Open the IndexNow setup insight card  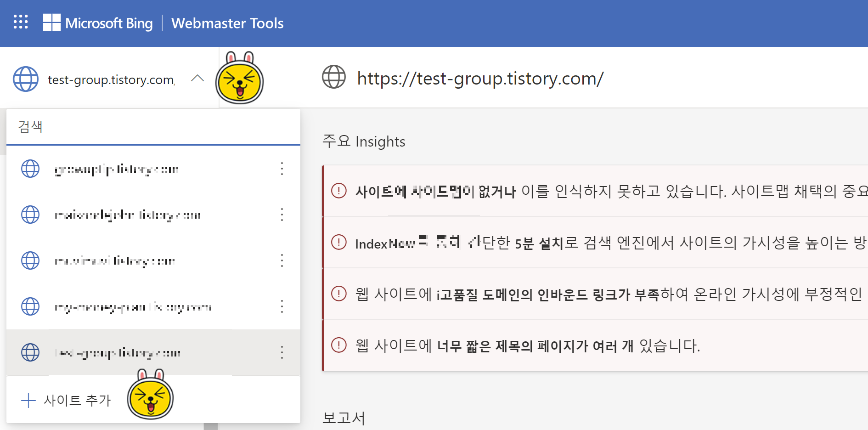tap(595, 242)
